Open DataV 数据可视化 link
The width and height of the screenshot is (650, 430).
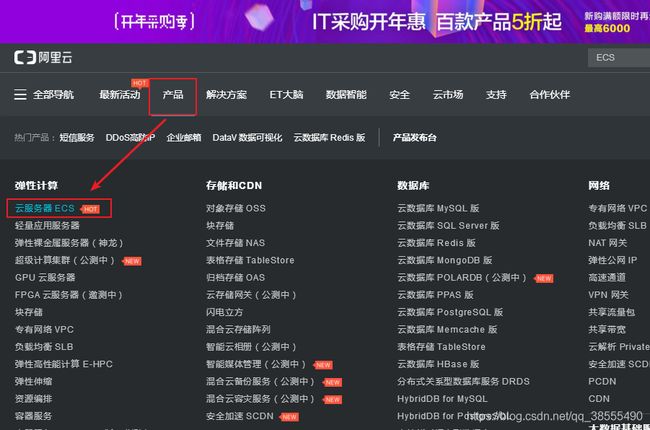247,138
